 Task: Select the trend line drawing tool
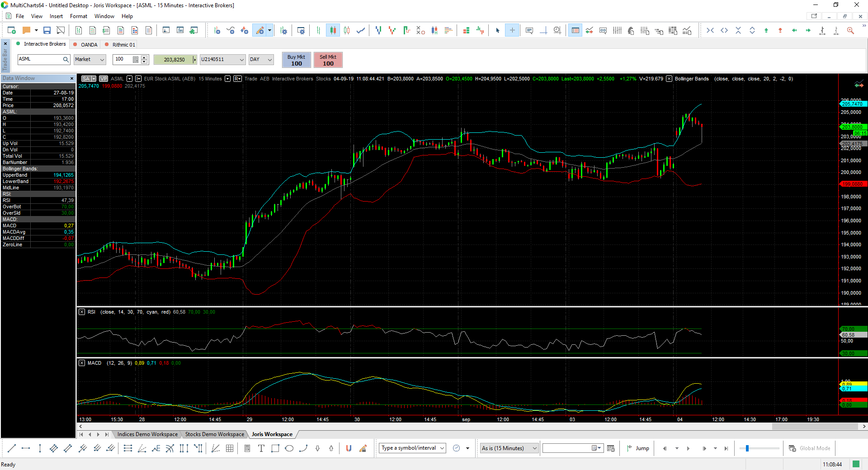coord(12,448)
